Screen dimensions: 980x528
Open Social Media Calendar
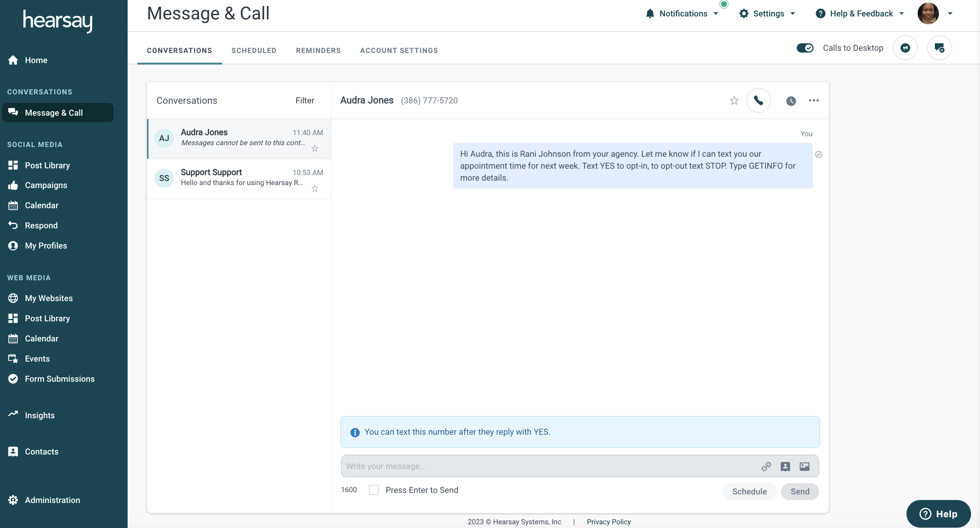(x=33, y=206)
